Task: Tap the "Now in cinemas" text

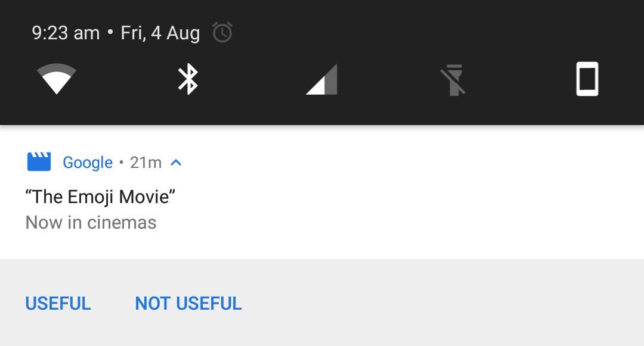Action: coord(91,223)
